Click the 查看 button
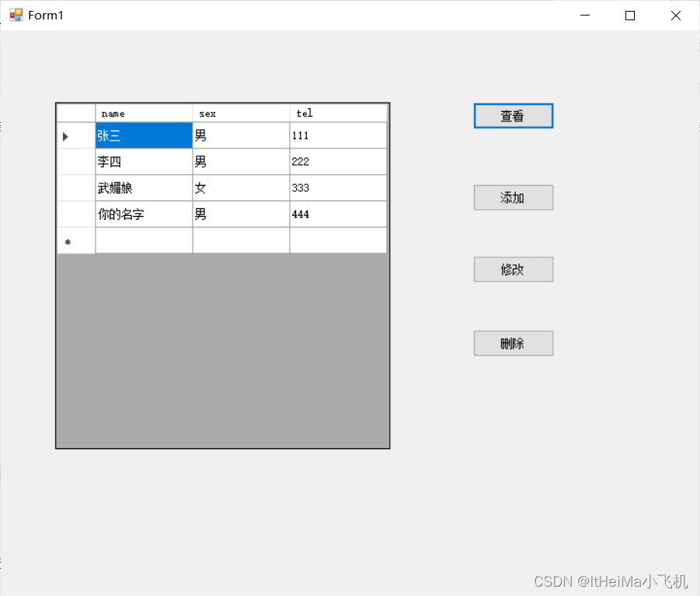700x596 pixels. 513,115
